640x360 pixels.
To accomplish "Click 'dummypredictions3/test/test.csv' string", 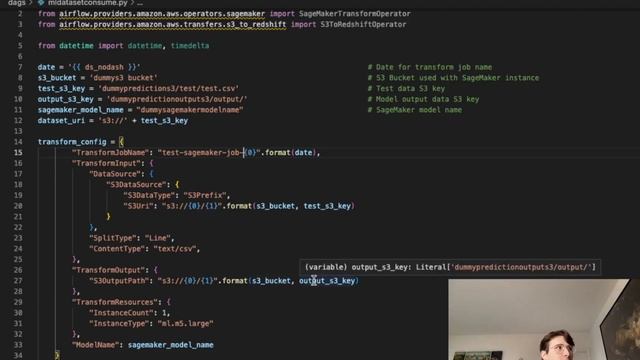I will (168, 89).
